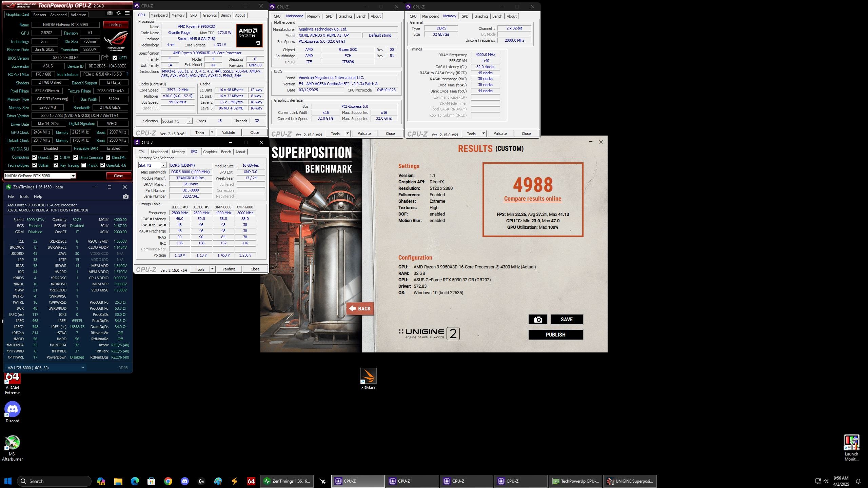The width and height of the screenshot is (868, 488).
Task: Toggle the DirectML checkbox
Action: (x=108, y=157)
